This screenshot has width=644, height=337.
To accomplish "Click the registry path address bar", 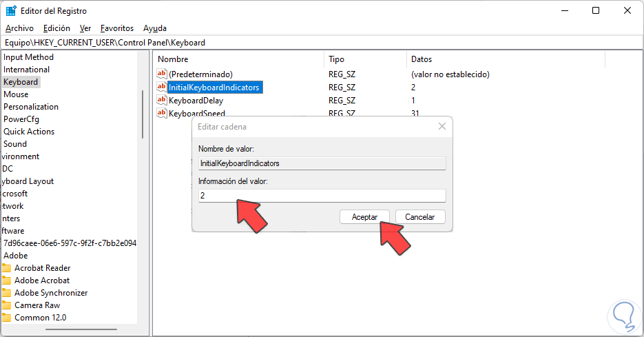I will [x=322, y=42].
